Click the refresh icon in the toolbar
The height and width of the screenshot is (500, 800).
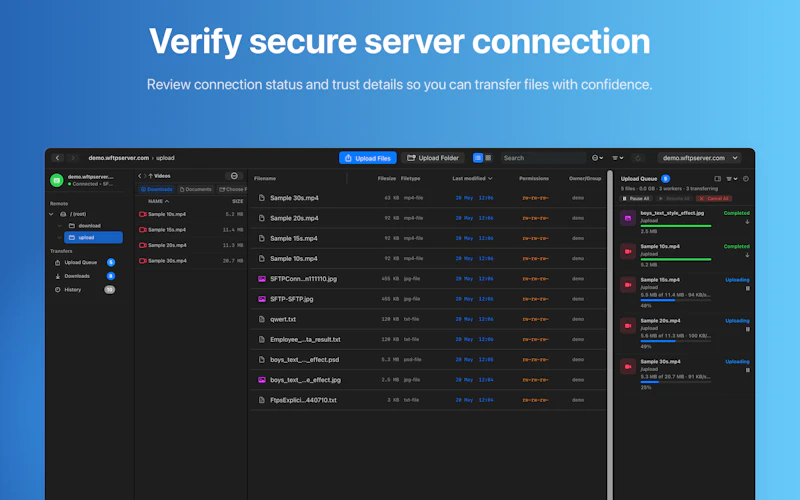point(638,158)
